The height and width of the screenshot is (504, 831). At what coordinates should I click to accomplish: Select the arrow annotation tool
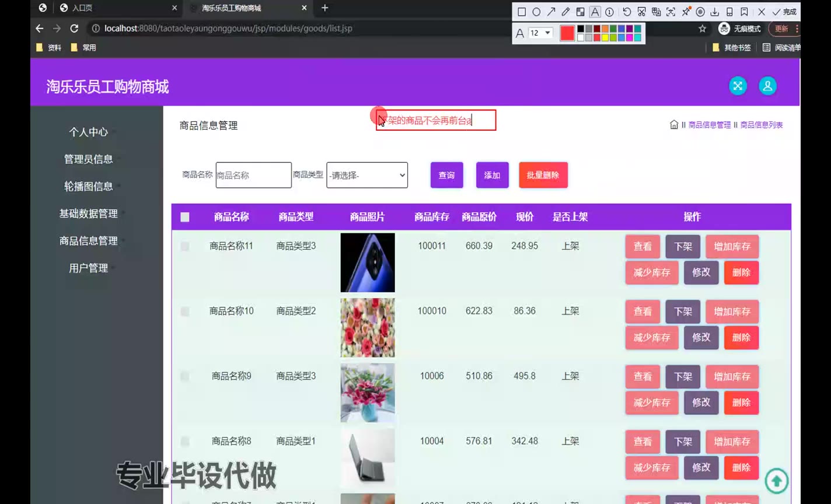click(551, 12)
